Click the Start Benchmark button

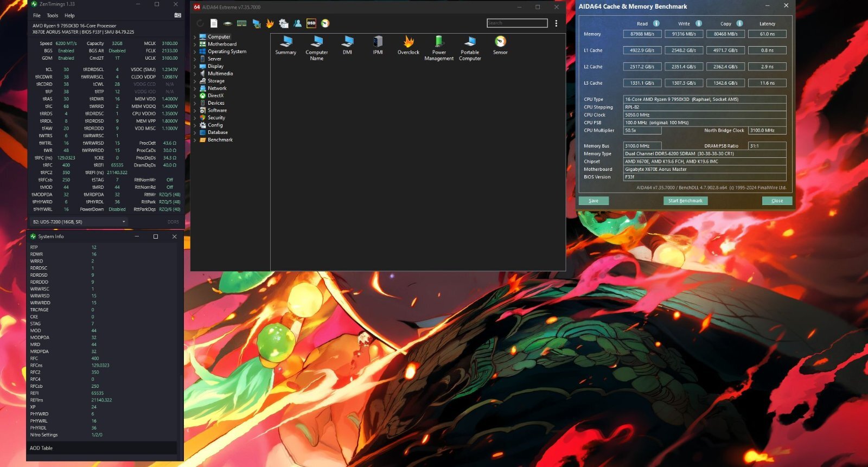click(685, 201)
